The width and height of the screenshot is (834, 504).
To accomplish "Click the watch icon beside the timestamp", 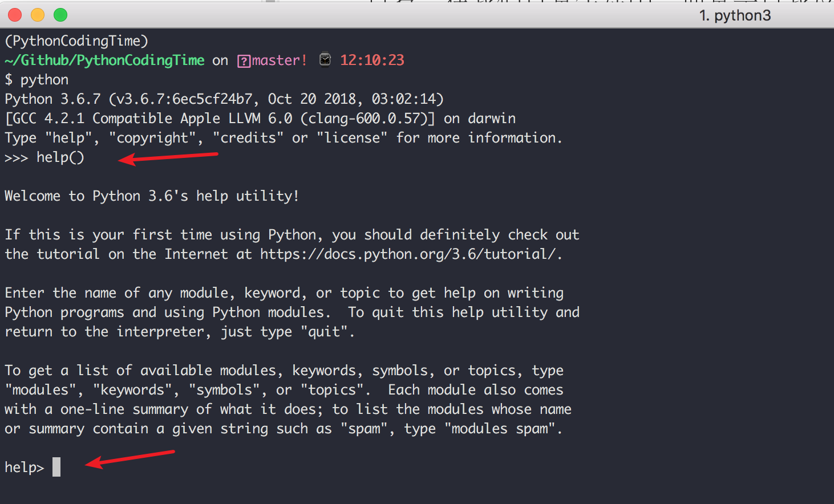I will tap(325, 59).
